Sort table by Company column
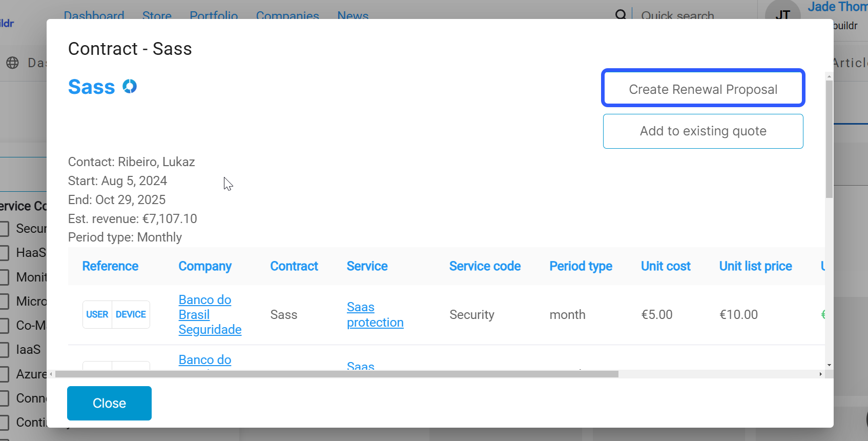The width and height of the screenshot is (868, 441). (205, 266)
